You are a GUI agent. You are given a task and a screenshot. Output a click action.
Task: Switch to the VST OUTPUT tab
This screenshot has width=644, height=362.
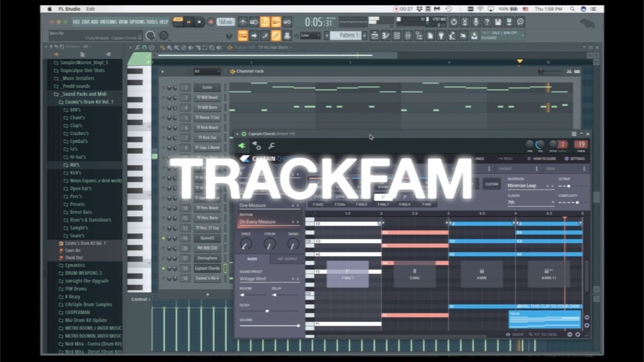287,259
